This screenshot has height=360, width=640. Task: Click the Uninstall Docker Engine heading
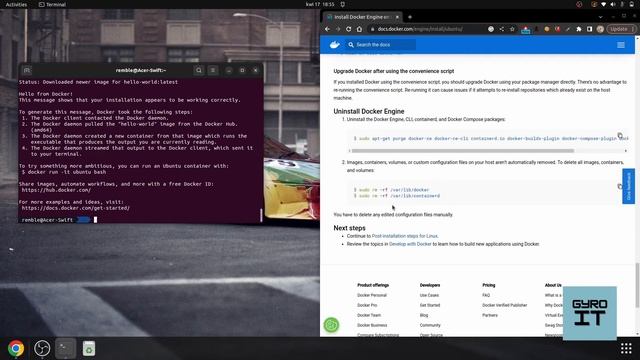(369, 111)
